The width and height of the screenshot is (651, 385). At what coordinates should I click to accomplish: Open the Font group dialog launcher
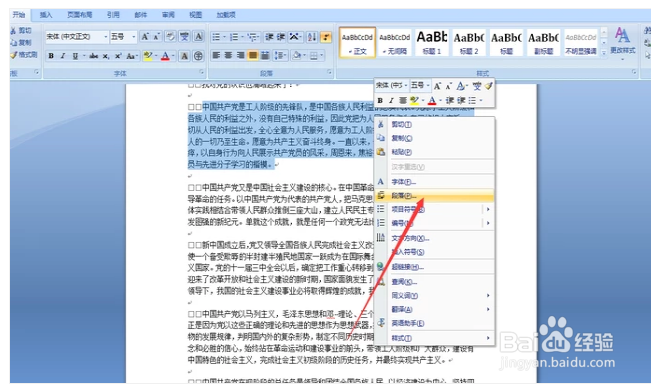(x=202, y=72)
